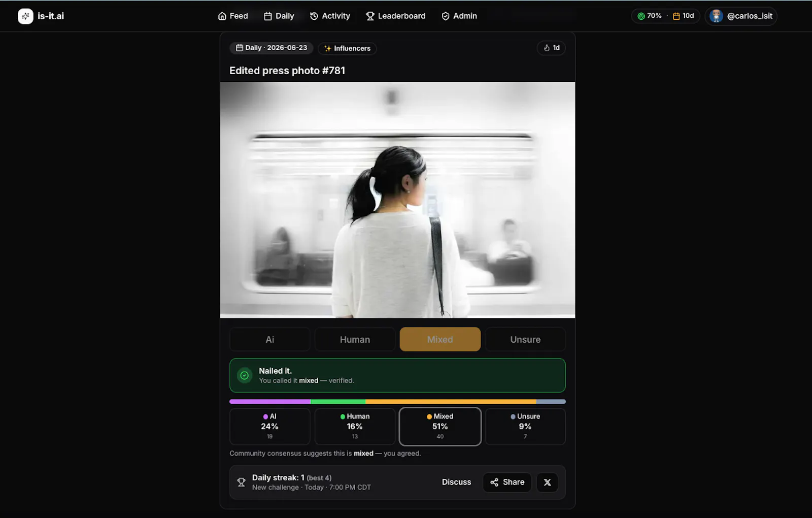
Task: Click the title Edited press photo #781
Action: [x=287, y=71]
